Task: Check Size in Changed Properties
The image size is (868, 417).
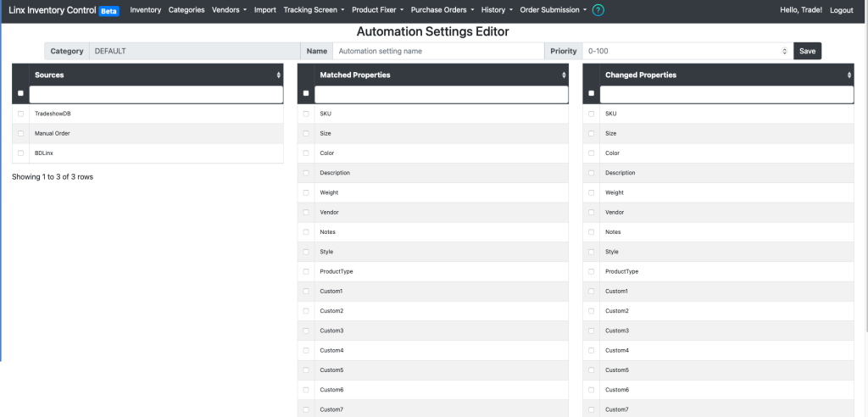Action: (x=591, y=133)
